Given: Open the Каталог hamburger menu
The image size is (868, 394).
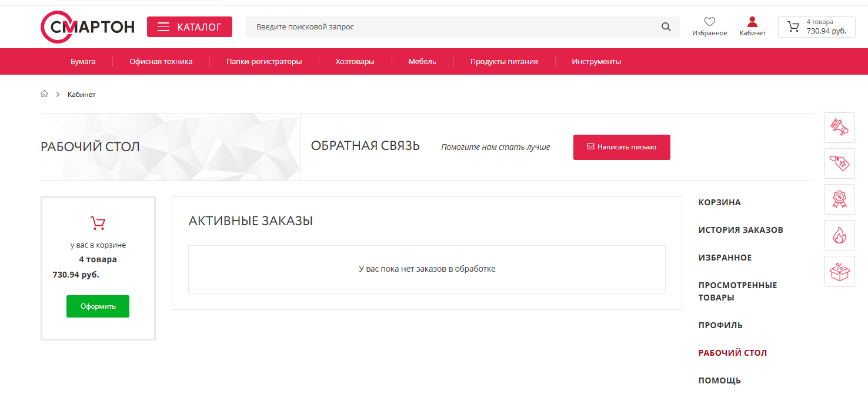Looking at the screenshot, I should pos(189,27).
